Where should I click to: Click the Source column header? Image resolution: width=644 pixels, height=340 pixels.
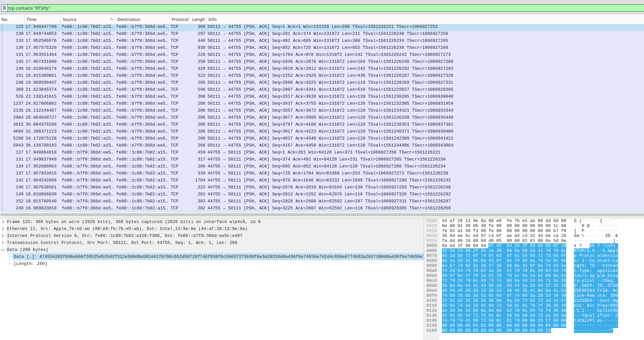[88, 19]
